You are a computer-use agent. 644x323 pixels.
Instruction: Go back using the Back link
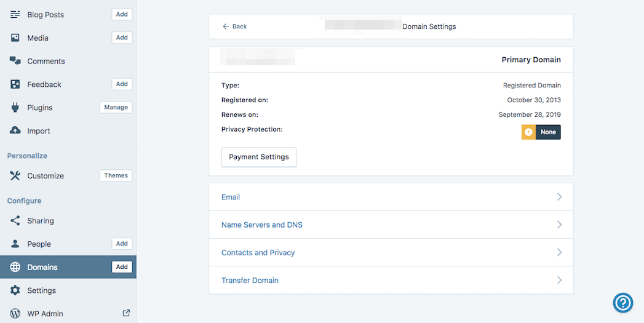(x=234, y=26)
